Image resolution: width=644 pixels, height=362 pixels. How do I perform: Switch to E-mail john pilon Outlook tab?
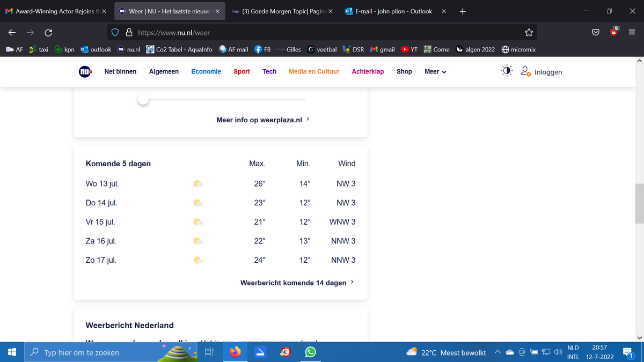[x=396, y=11]
